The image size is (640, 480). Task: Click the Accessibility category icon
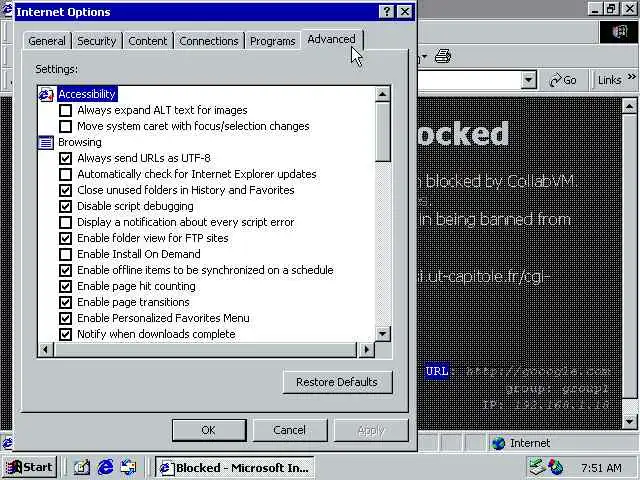(x=46, y=94)
